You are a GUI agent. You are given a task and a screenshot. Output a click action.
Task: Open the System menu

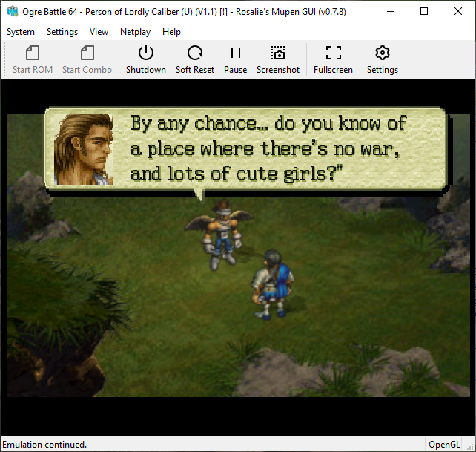pyautogui.click(x=21, y=32)
